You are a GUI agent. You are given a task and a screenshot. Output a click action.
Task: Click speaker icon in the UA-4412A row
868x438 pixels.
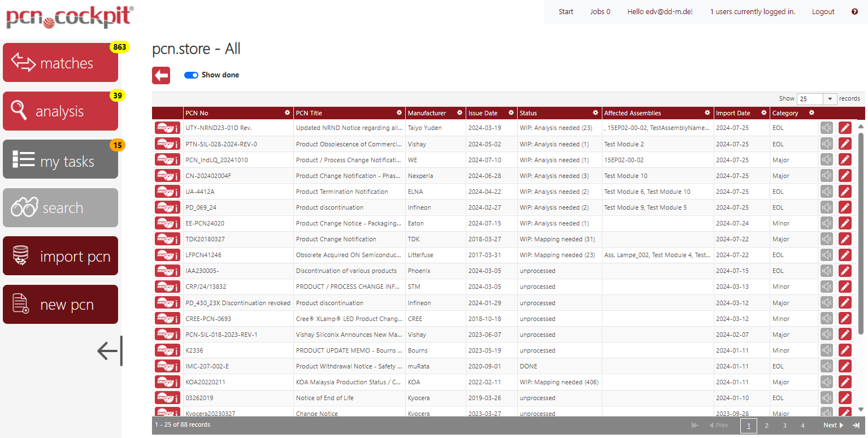(x=827, y=192)
